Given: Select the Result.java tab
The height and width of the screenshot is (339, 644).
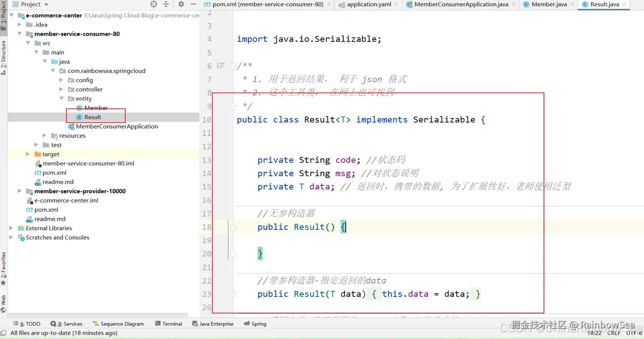Looking at the screenshot, I should [604, 4].
